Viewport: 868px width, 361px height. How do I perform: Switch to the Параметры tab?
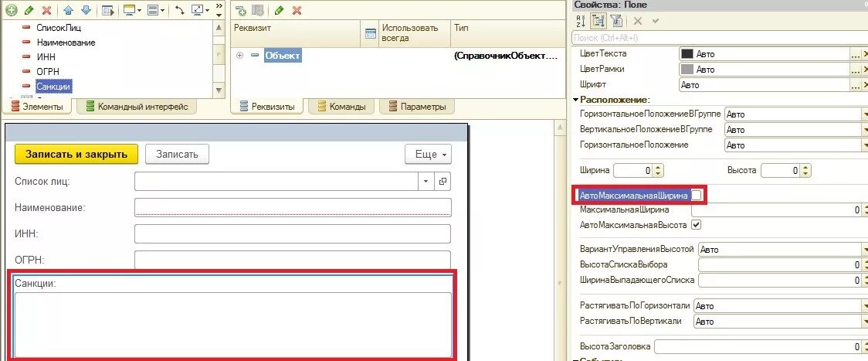[x=417, y=107]
